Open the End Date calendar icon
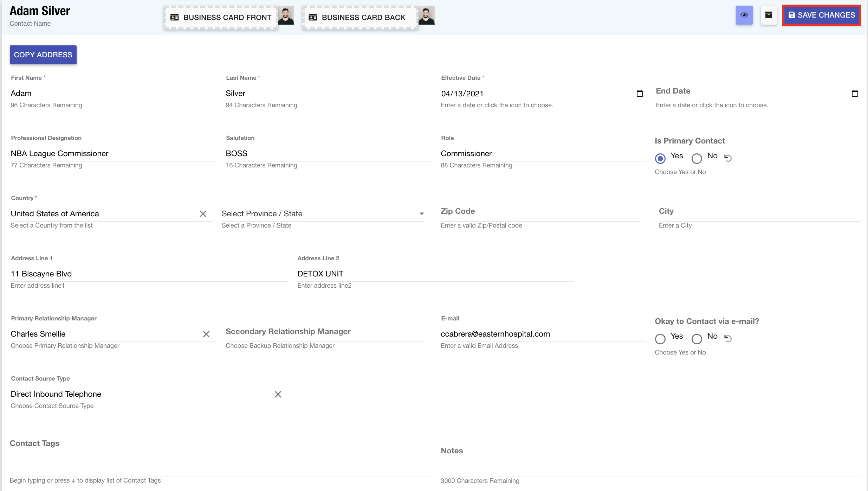Viewport: 868px width, 491px height. 855,94
